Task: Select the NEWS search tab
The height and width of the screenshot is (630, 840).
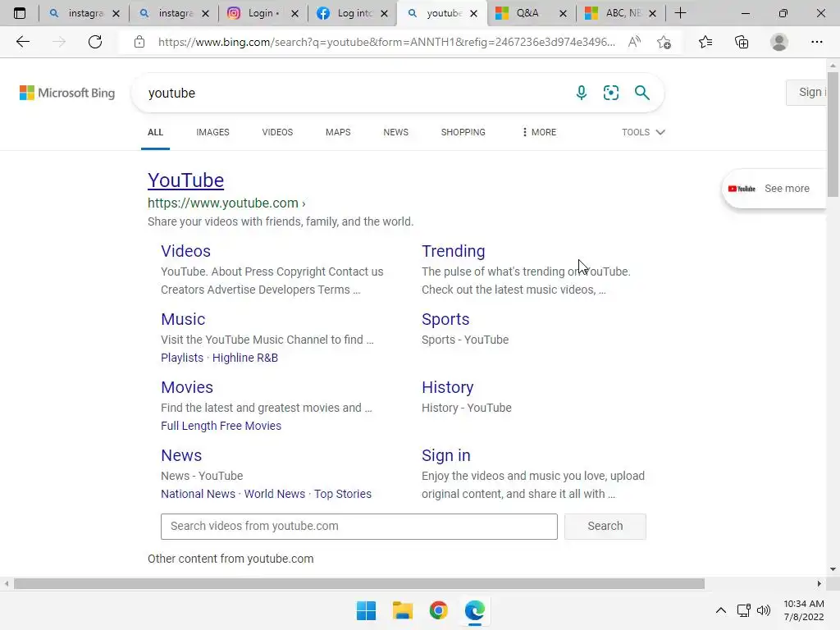Action: pos(396,132)
